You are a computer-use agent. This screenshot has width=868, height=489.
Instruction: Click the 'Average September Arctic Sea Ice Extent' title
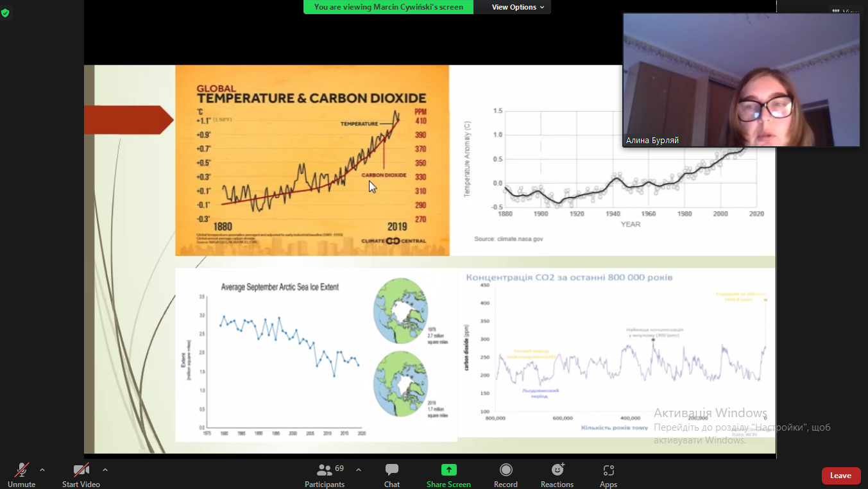[280, 287]
